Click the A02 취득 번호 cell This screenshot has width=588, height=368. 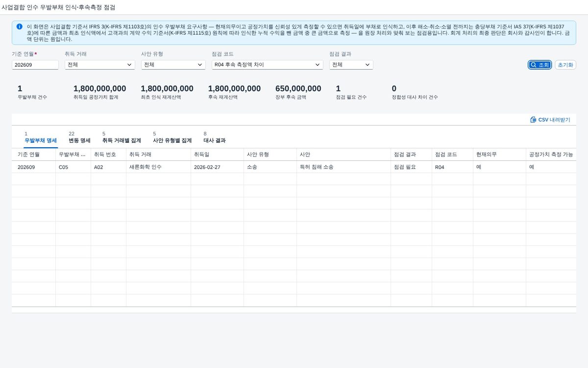coord(108,167)
